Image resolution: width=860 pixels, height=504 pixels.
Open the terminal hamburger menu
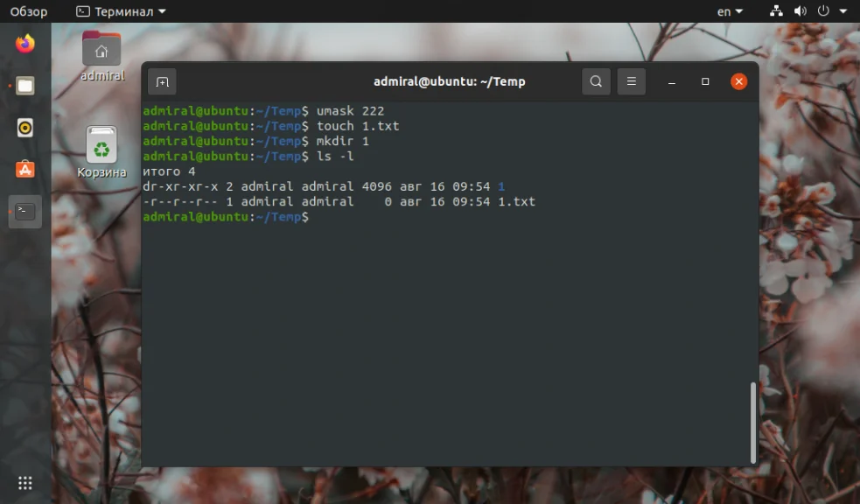[x=632, y=80]
